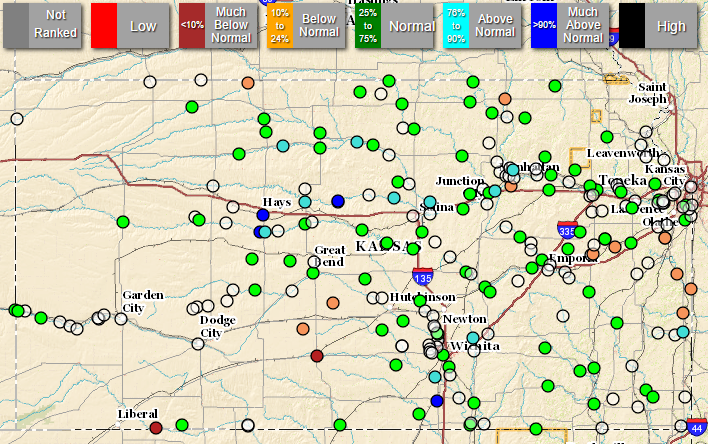Click the Junction city label
Image resolution: width=708 pixels, height=444 pixels.
[460, 181]
